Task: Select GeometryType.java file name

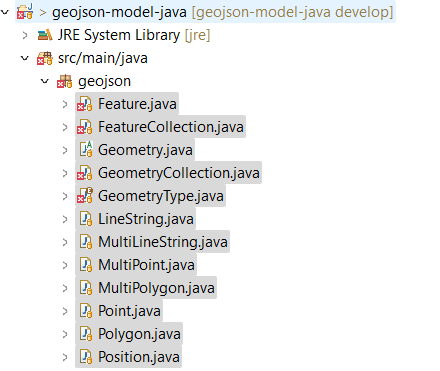Action: pos(161,196)
